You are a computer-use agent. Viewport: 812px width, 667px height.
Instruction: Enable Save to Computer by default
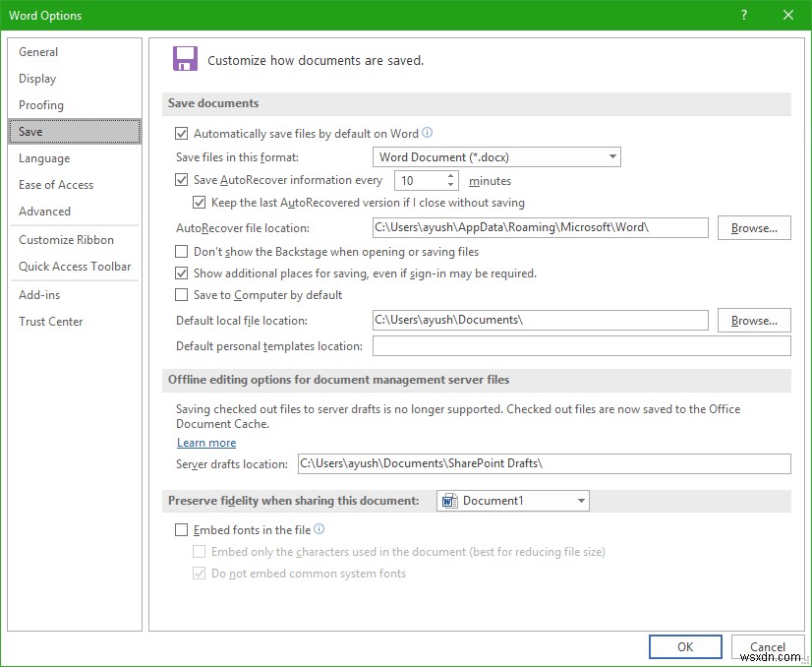coord(182,294)
